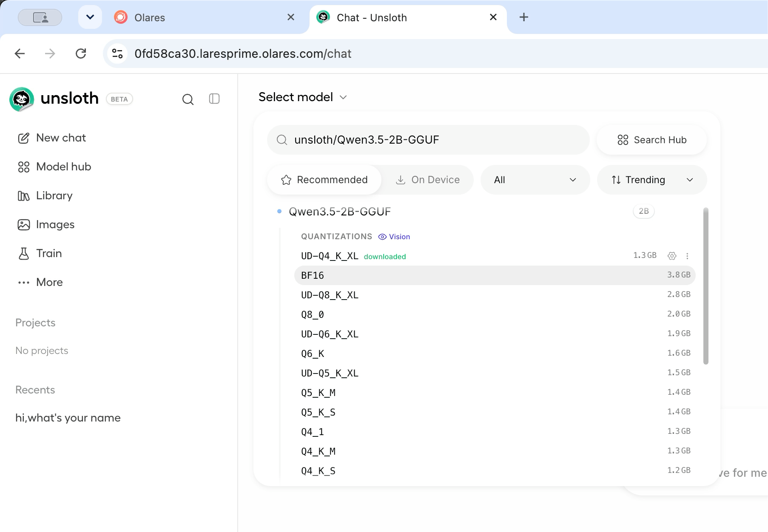Collapse Qwen3.5-2B-GGUF model entry
Image resolution: width=768 pixels, height=532 pixels.
click(x=340, y=212)
